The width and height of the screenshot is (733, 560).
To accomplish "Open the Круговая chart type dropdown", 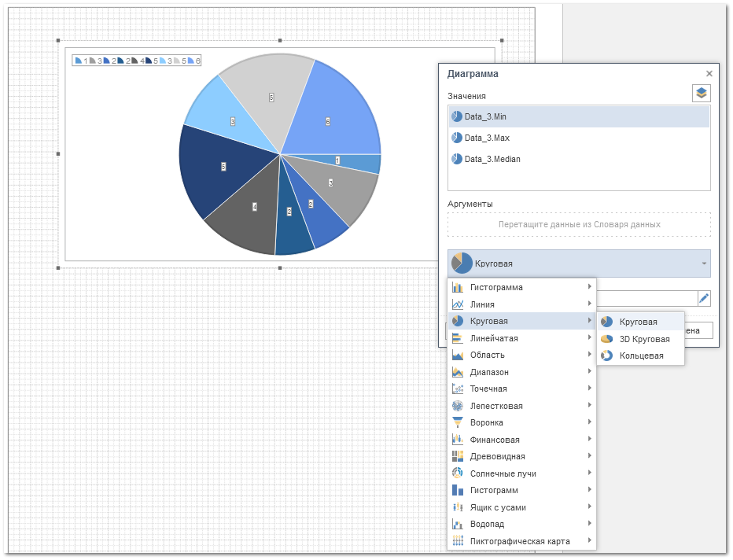I will 579,263.
